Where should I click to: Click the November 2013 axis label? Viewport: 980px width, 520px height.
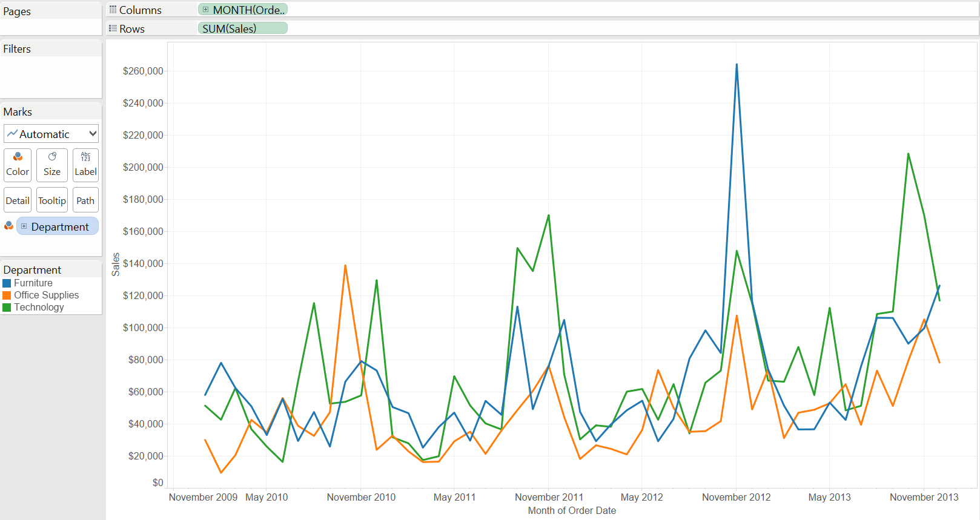(924, 498)
